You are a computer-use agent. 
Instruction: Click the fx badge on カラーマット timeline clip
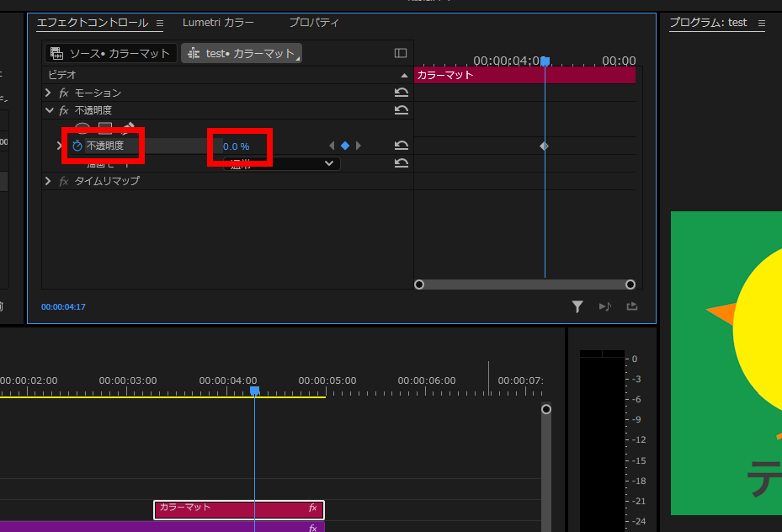tap(312, 508)
